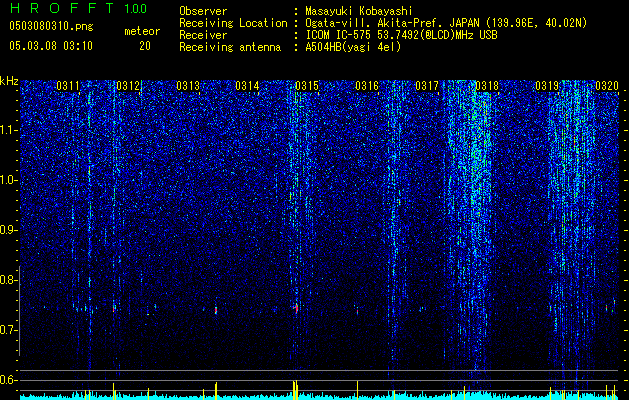Click the 0318 time marker

[x=487, y=86]
